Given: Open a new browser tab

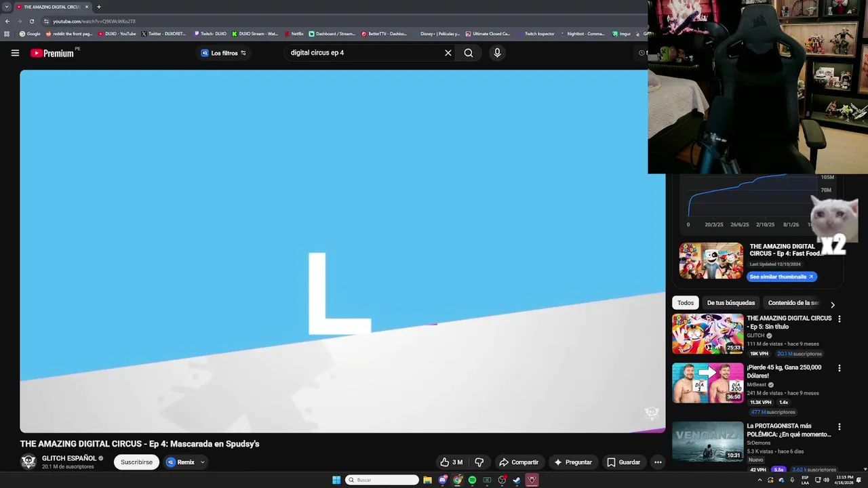Looking at the screenshot, I should [98, 7].
